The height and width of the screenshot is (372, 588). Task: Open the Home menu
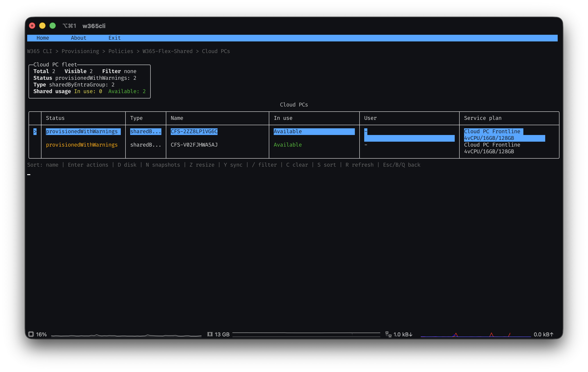[43, 38]
